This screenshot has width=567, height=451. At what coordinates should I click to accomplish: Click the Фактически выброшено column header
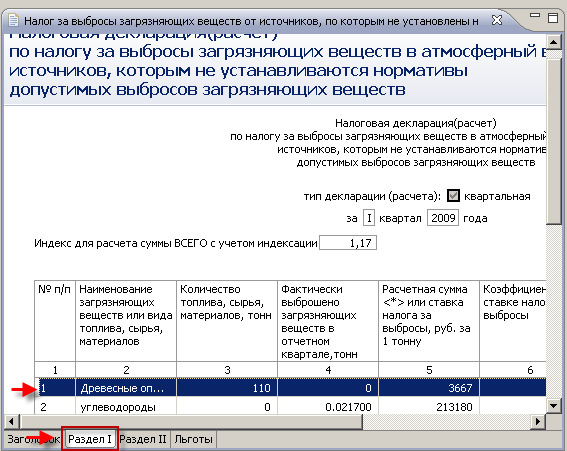point(328,321)
